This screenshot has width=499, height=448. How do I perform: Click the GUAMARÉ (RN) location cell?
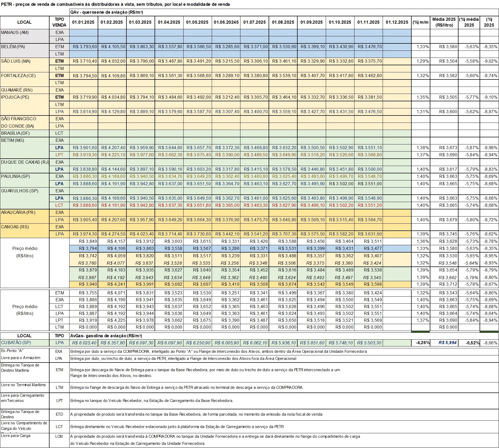coord(17,90)
